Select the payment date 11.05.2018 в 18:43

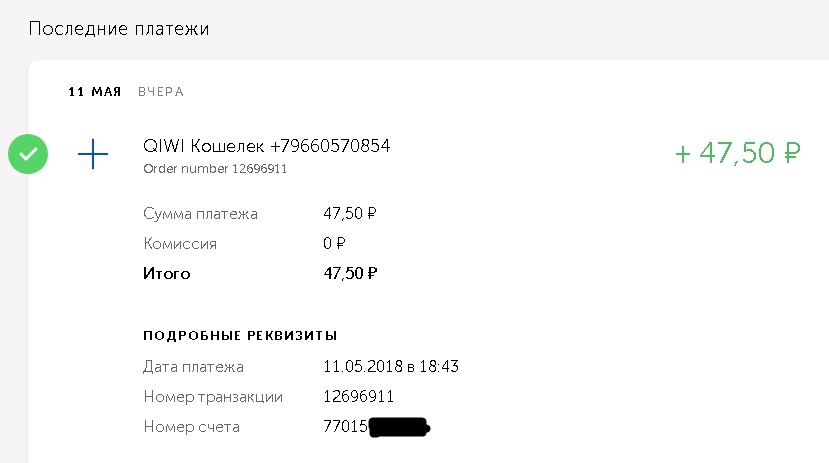coord(390,366)
